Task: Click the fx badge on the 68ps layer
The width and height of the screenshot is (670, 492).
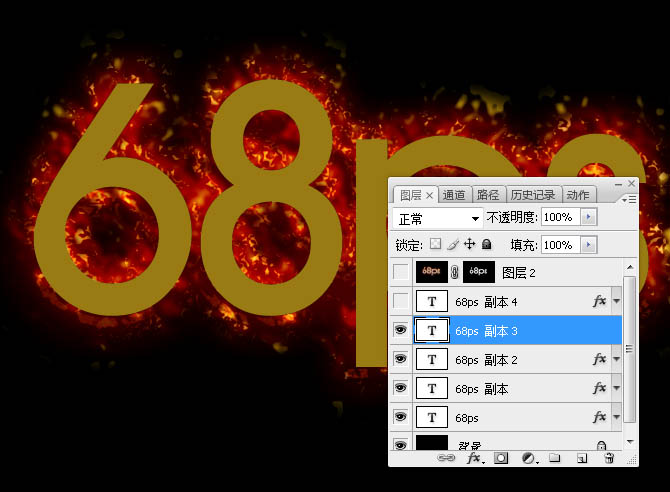Action: [x=599, y=417]
